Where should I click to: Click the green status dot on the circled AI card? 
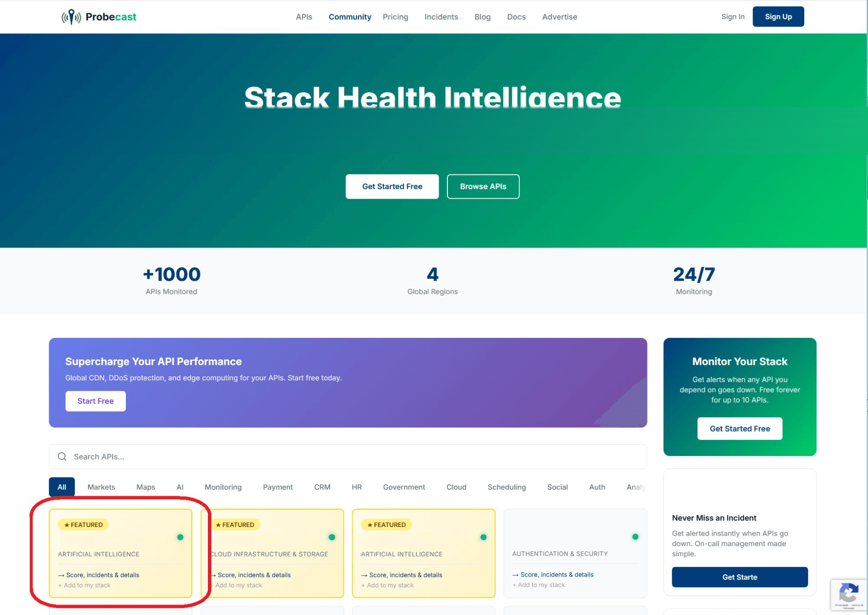(x=181, y=537)
